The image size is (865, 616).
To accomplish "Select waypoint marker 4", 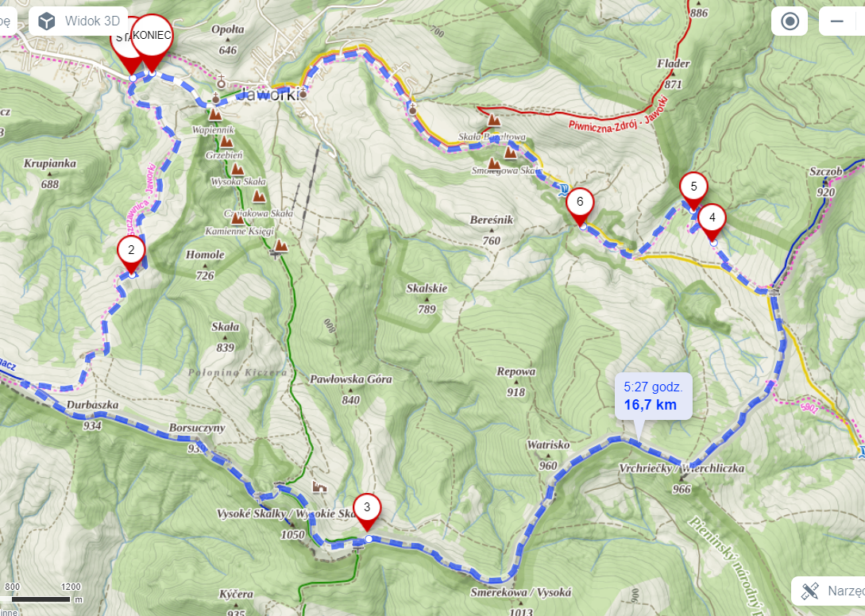I will click(x=712, y=222).
